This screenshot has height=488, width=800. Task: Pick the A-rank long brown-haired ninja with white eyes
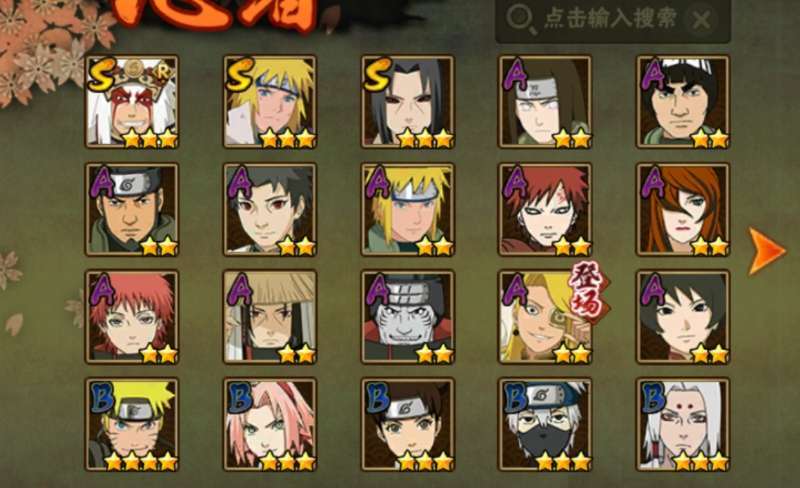tap(545, 102)
